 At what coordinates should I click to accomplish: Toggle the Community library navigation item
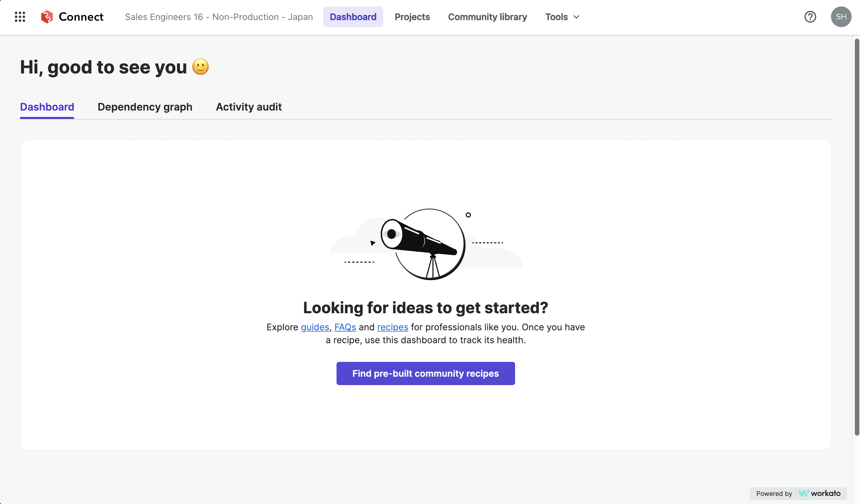click(x=487, y=17)
